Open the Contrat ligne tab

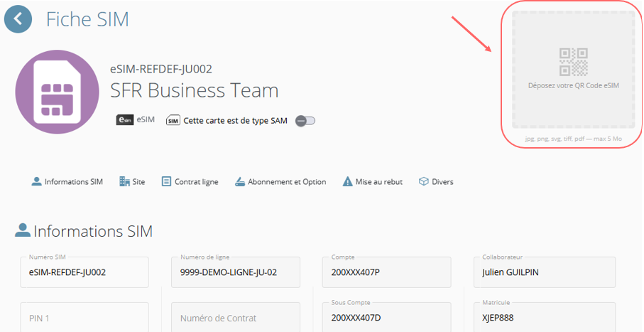tap(190, 181)
